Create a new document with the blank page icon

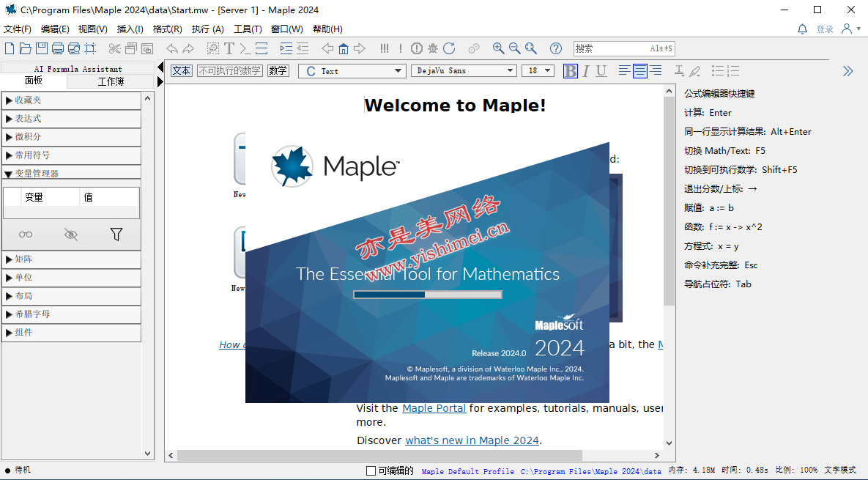click(x=10, y=48)
